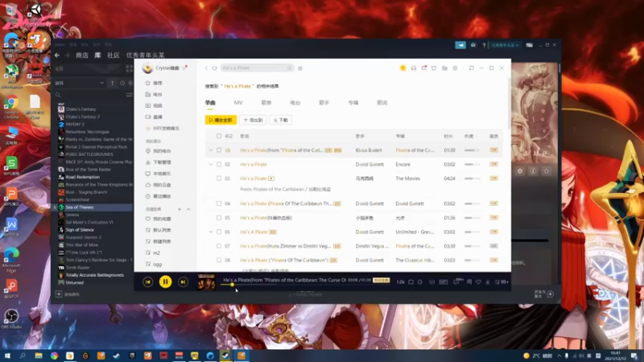The width and height of the screenshot is (644, 362).
Task: Click the yellow Play All button
Action: [x=221, y=120]
